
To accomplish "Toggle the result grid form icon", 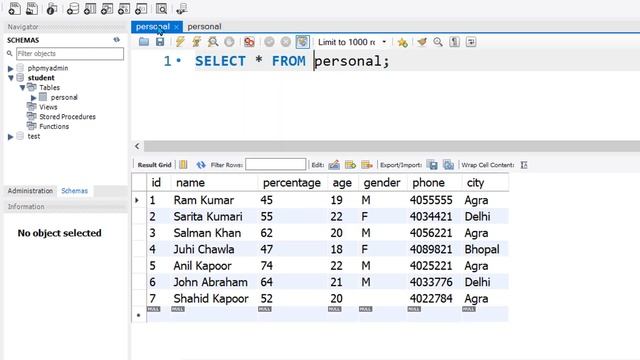I will tap(183, 164).
